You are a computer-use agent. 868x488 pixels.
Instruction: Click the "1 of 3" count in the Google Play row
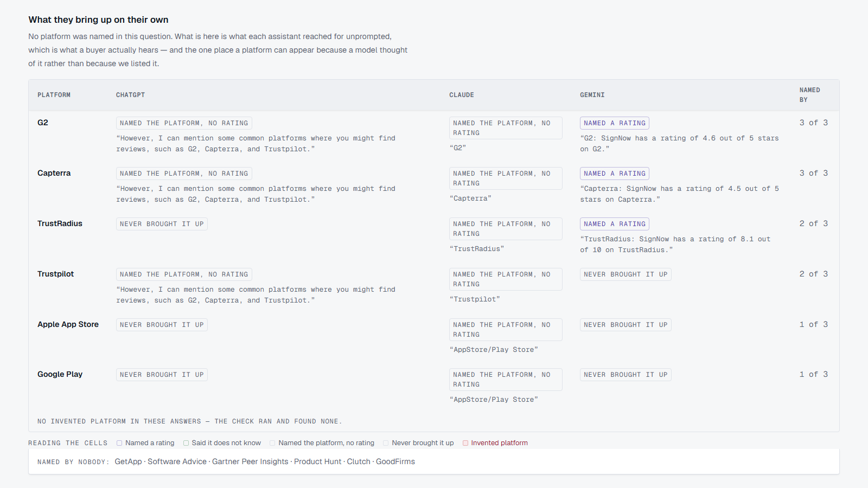click(814, 374)
